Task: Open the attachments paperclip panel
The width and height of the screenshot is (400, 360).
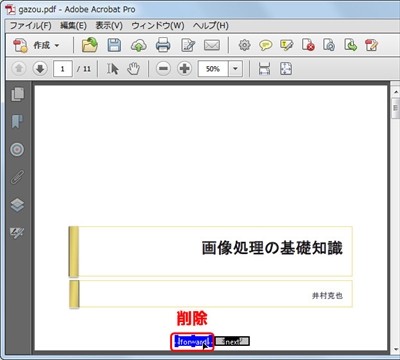Action: coord(17,177)
